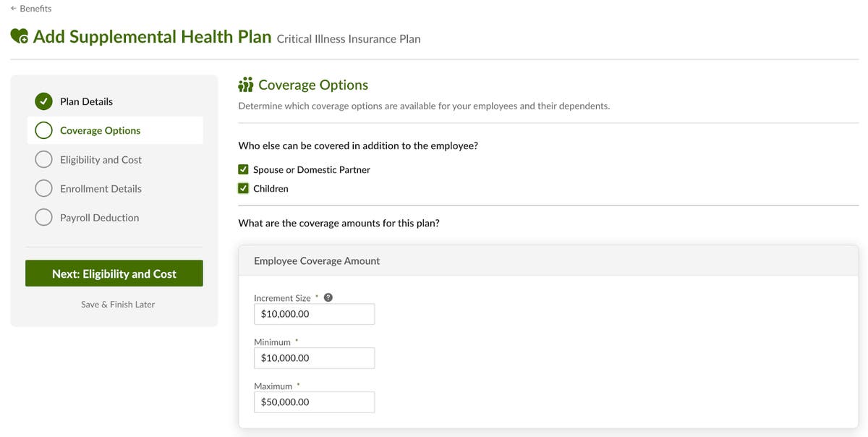Image resolution: width=868 pixels, height=437 pixels.
Task: Select the Enrollment Details step circle
Action: coord(43,188)
